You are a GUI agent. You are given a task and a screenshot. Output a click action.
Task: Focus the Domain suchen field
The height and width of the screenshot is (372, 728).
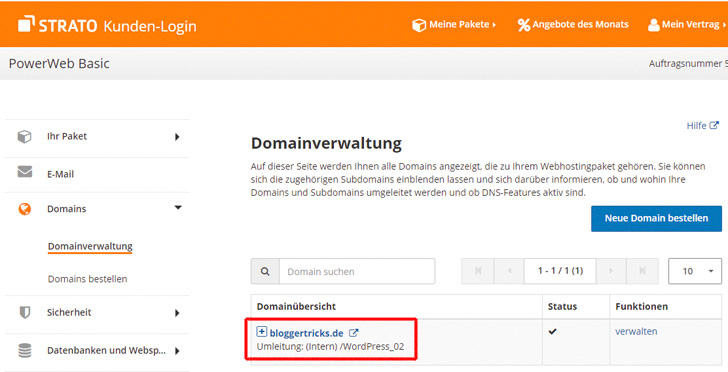tap(357, 271)
